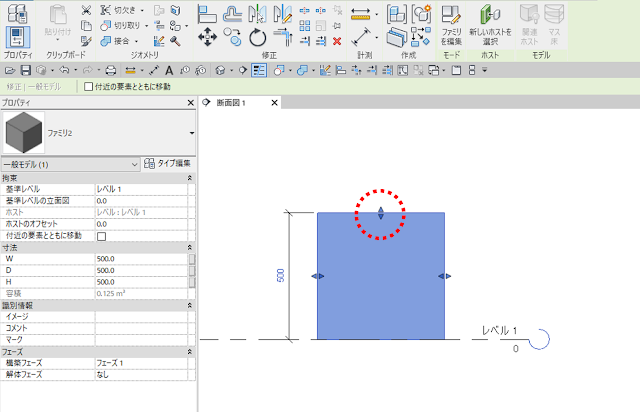Customize Quick Access Toolbar dropdown arrow
Viewport: 640px width, 412px height.
tap(485, 70)
